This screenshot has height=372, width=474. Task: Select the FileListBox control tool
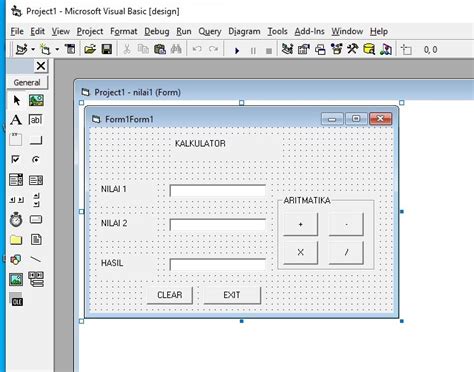coord(36,239)
